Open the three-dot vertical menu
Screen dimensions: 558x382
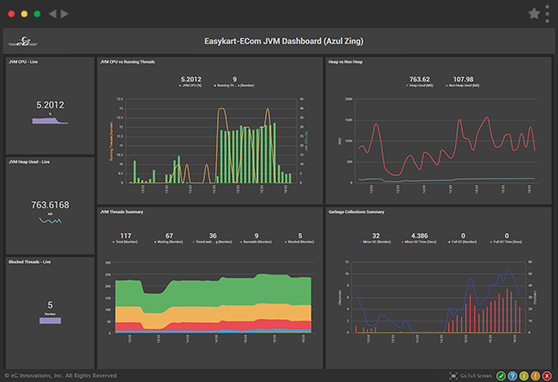tap(547, 14)
